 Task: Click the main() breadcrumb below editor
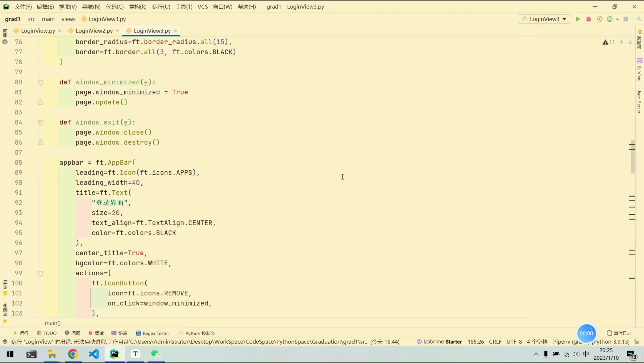[52, 323]
